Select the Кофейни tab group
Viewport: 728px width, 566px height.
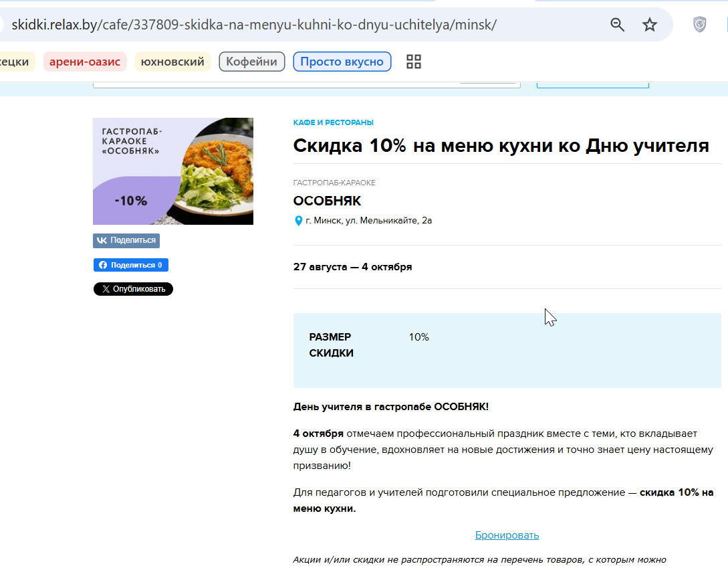(x=251, y=62)
